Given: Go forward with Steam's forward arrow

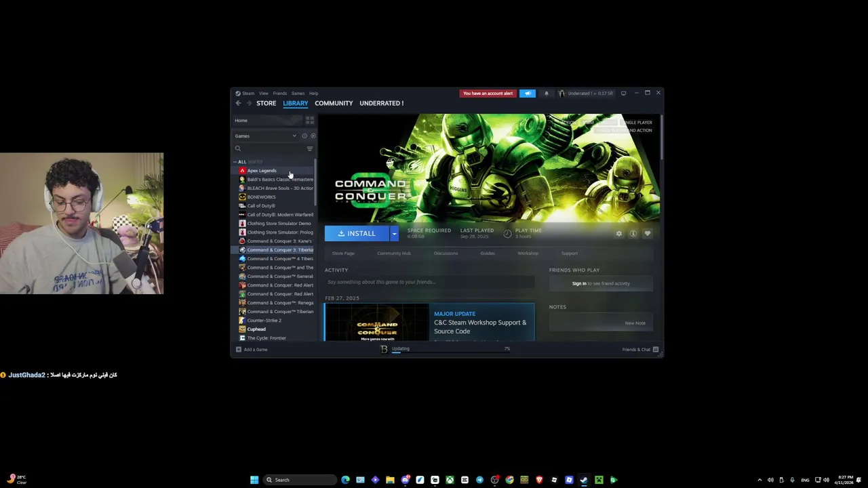Looking at the screenshot, I should (x=249, y=103).
